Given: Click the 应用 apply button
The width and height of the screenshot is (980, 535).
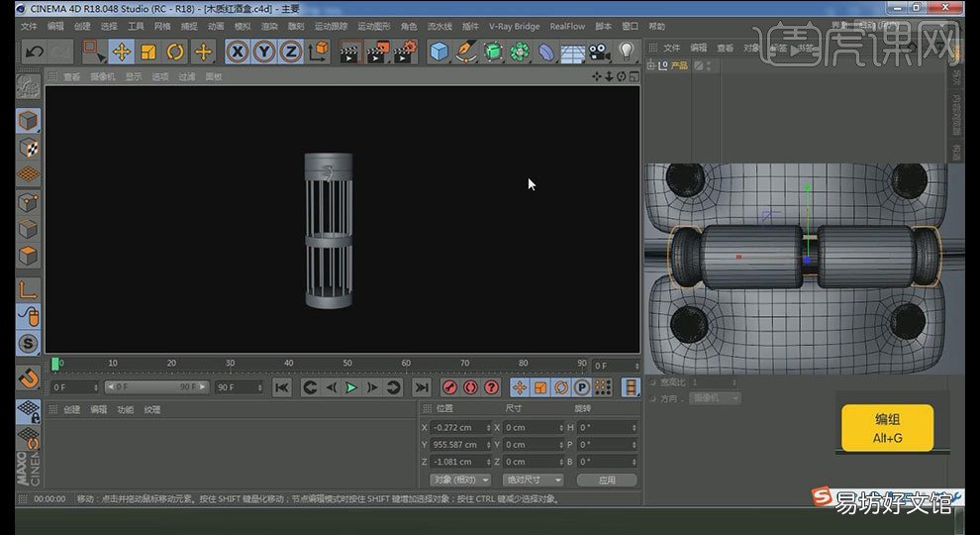Looking at the screenshot, I should click(x=607, y=480).
